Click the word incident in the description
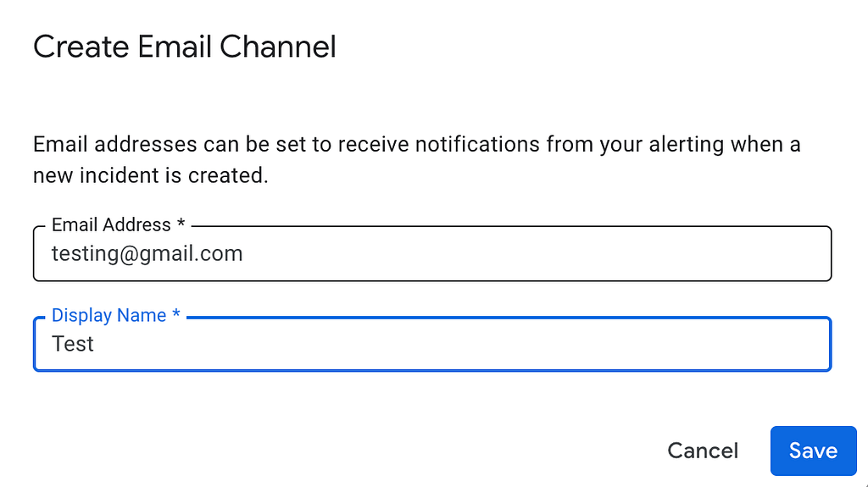Image resolution: width=868 pixels, height=487 pixels. pos(120,175)
